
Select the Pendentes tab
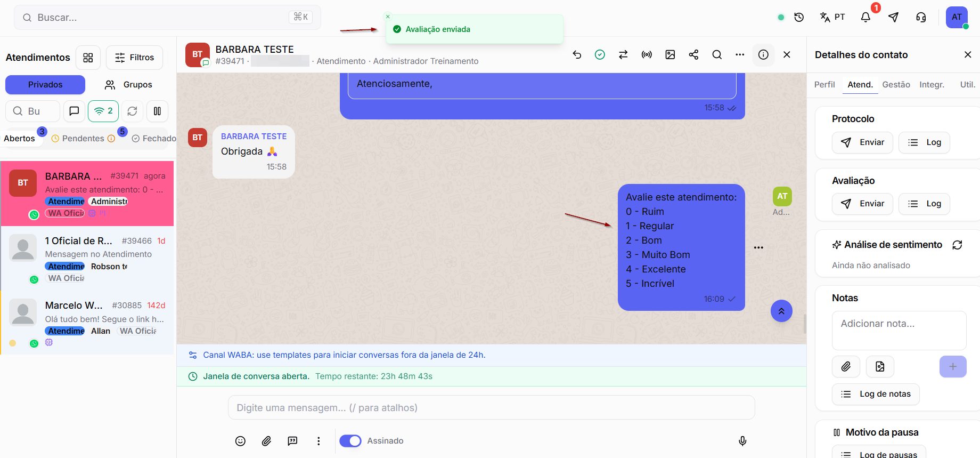pyautogui.click(x=84, y=138)
